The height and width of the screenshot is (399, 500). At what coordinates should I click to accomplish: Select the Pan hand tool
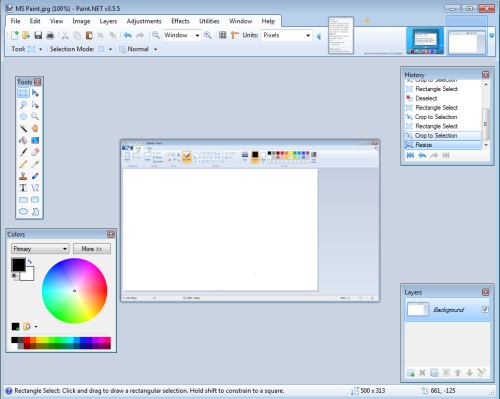coord(35,128)
